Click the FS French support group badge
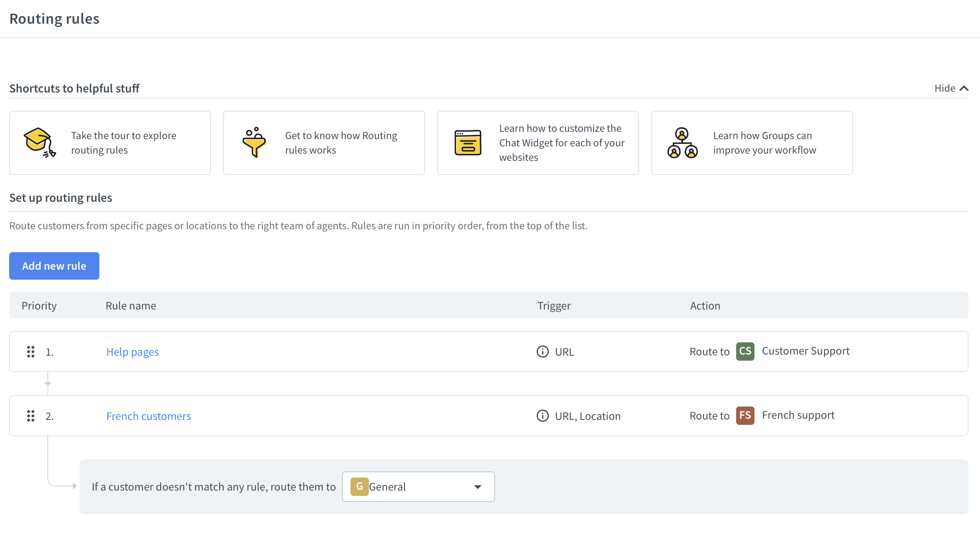 (745, 415)
